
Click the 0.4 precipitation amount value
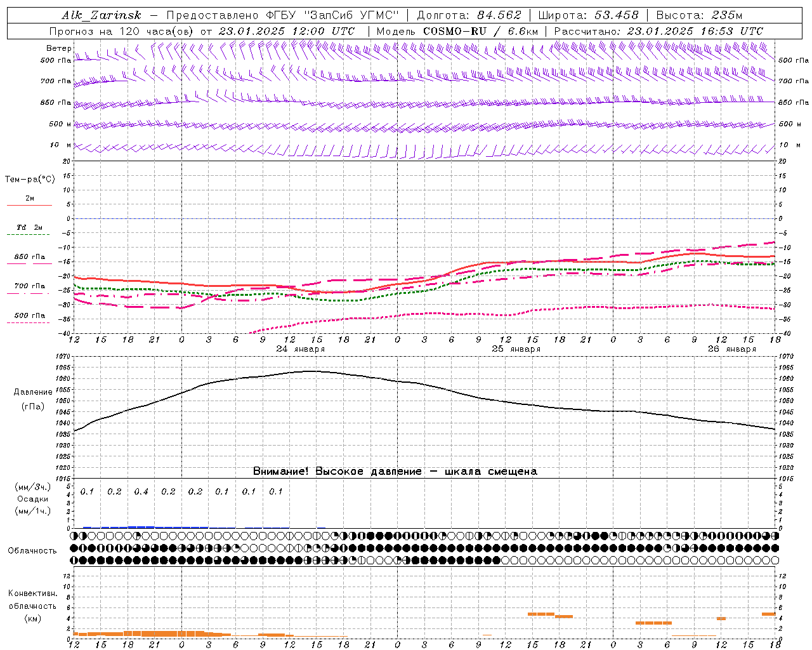pyautogui.click(x=141, y=491)
